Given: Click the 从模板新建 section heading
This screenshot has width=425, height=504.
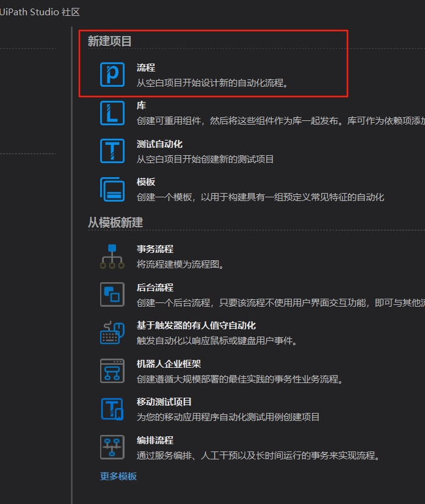Looking at the screenshot, I should click(115, 222).
